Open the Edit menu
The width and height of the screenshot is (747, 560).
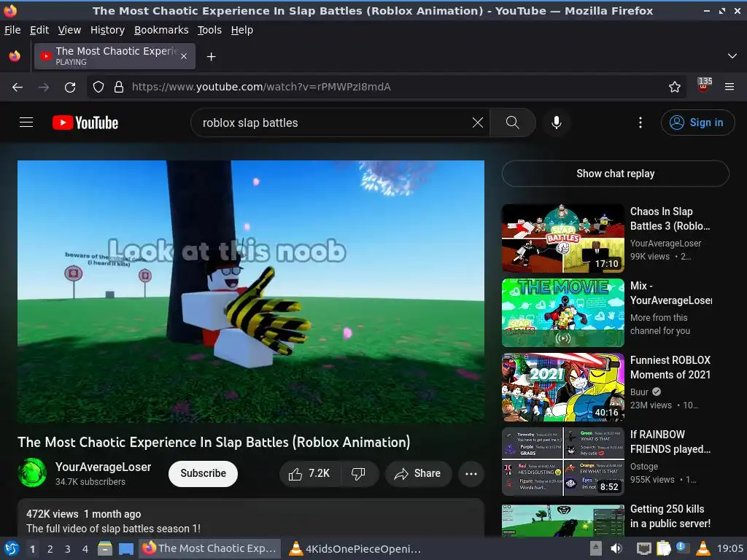(x=39, y=30)
